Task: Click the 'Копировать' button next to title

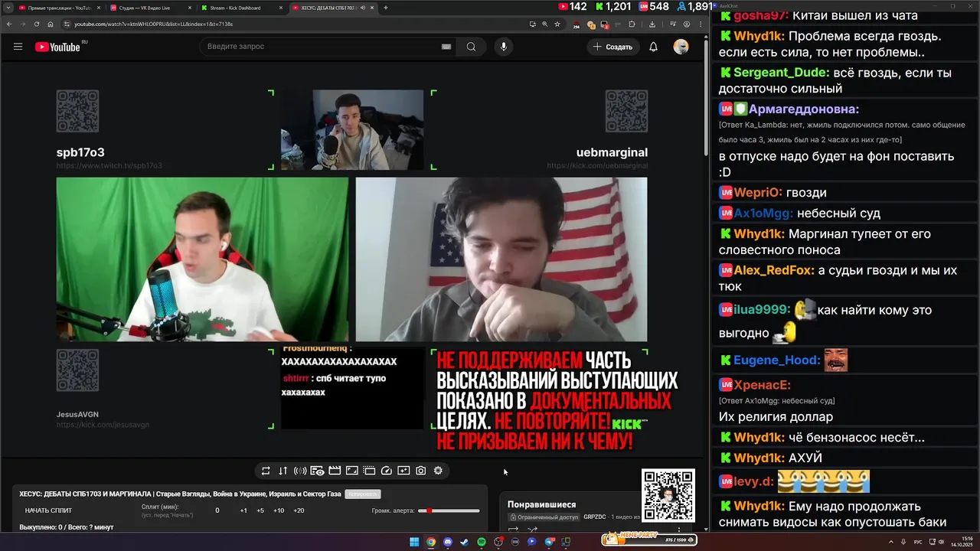Action: click(x=362, y=494)
